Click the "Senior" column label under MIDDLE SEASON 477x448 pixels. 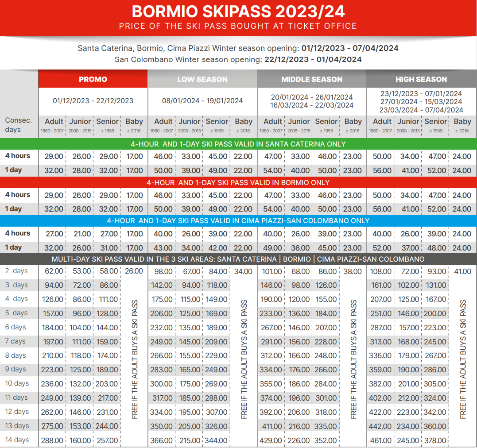326,121
